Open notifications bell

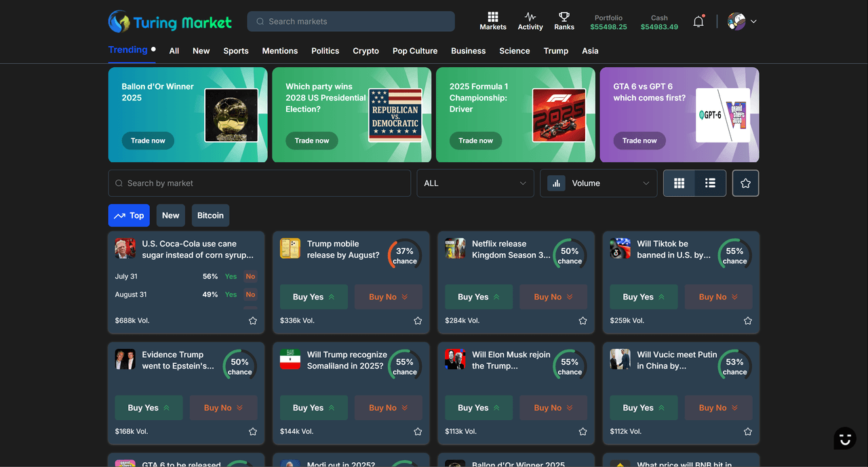coord(698,22)
